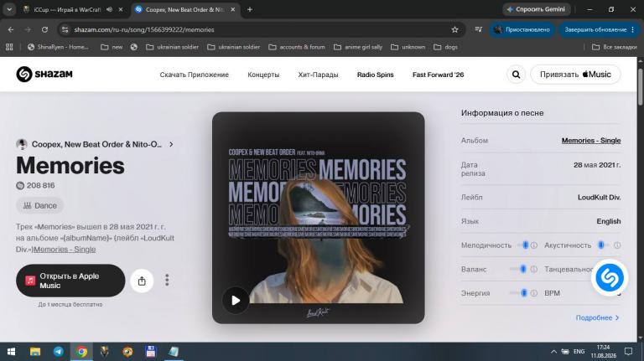Open site information icon in address bar
Image resolution: width=644 pixels, height=361 pixels.
[x=65, y=29]
